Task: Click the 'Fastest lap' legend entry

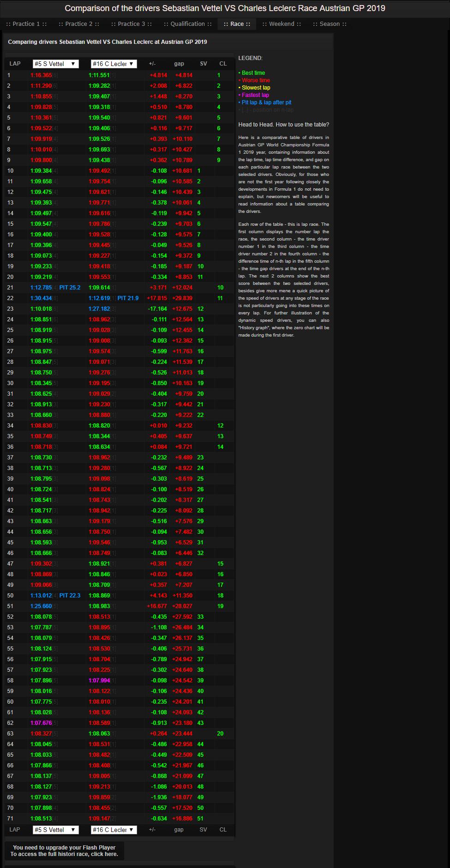Action: pos(254,95)
